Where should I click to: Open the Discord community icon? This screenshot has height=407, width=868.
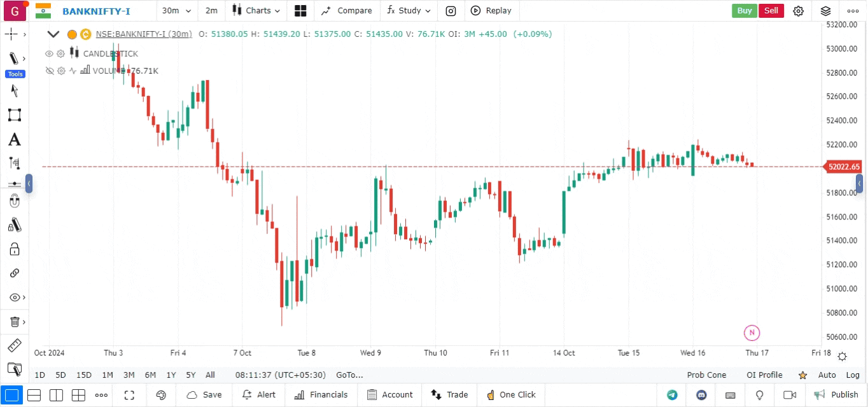(701, 395)
